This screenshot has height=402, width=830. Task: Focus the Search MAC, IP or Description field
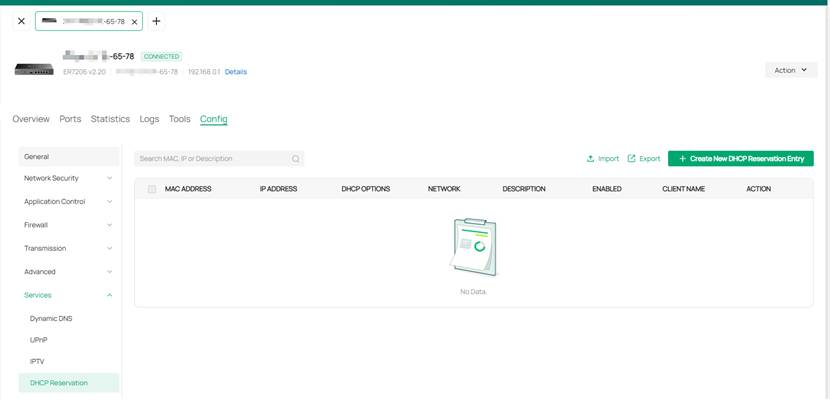[x=212, y=159]
